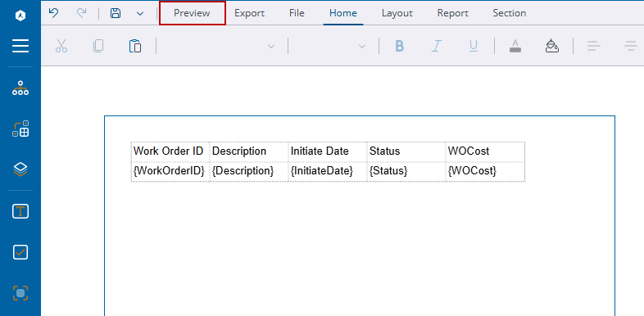Toggle Italic formatting
Viewport: 644px width, 316px height.
436,46
